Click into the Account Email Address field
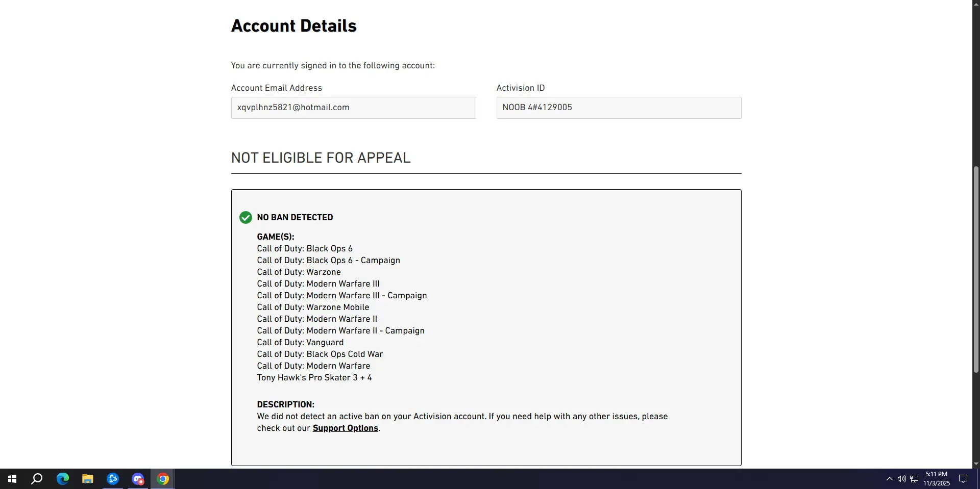This screenshot has width=980, height=489. 354,108
